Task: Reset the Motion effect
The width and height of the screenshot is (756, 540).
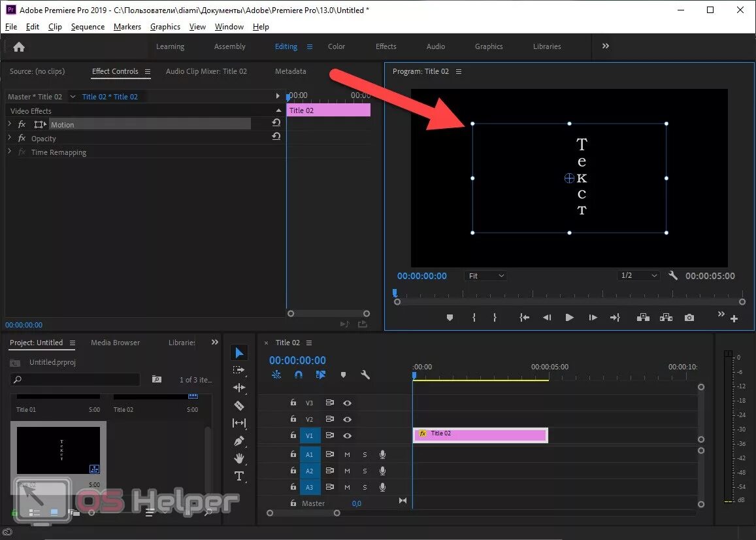Action: 276,122
